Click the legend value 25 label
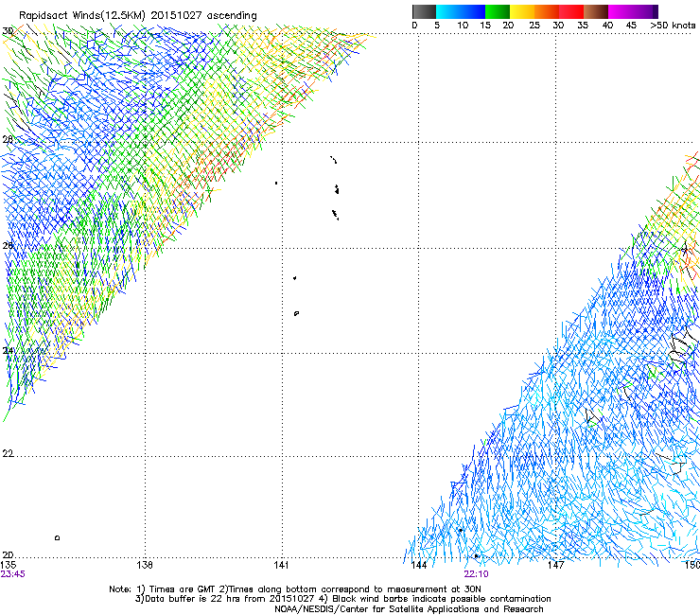Viewport: 700px width, 615px height. 534,26
